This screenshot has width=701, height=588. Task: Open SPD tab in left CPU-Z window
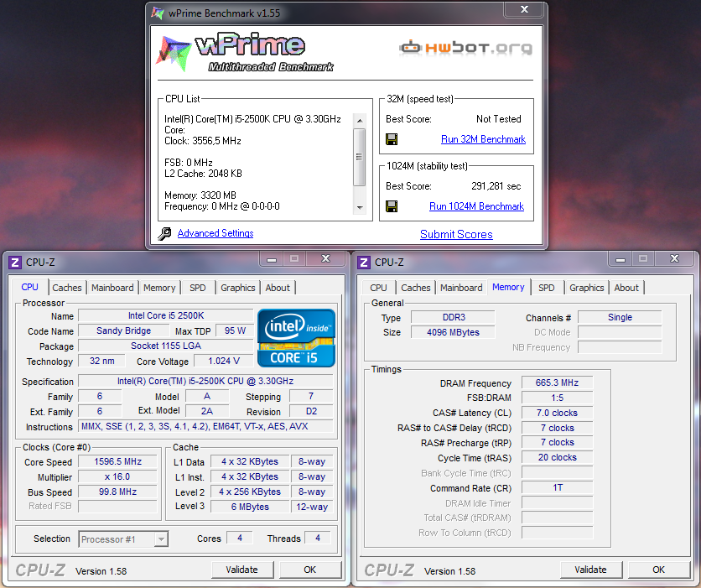[x=198, y=288]
